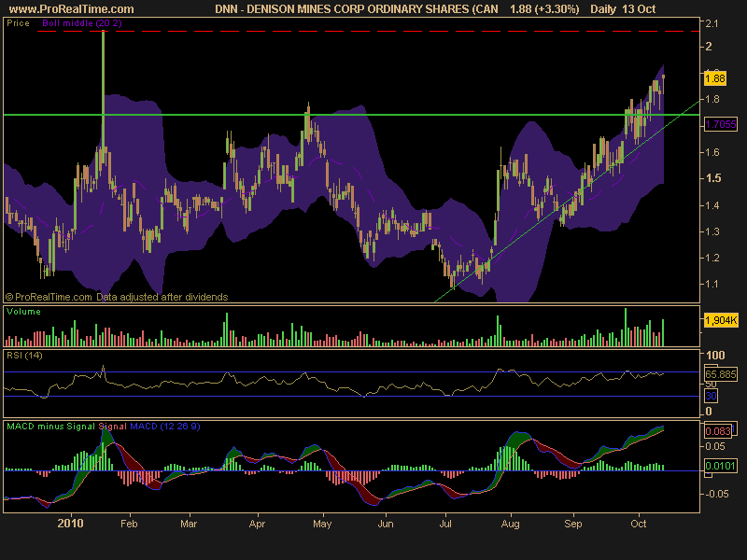Click the yellow 1.88 current price tag
This screenshot has width=747, height=560.
coord(715,78)
